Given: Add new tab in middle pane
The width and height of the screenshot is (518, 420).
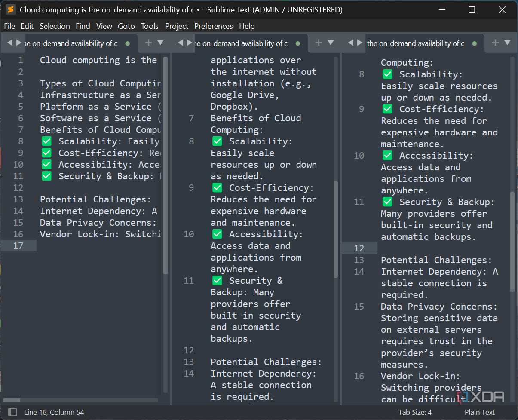Looking at the screenshot, I should click(319, 43).
